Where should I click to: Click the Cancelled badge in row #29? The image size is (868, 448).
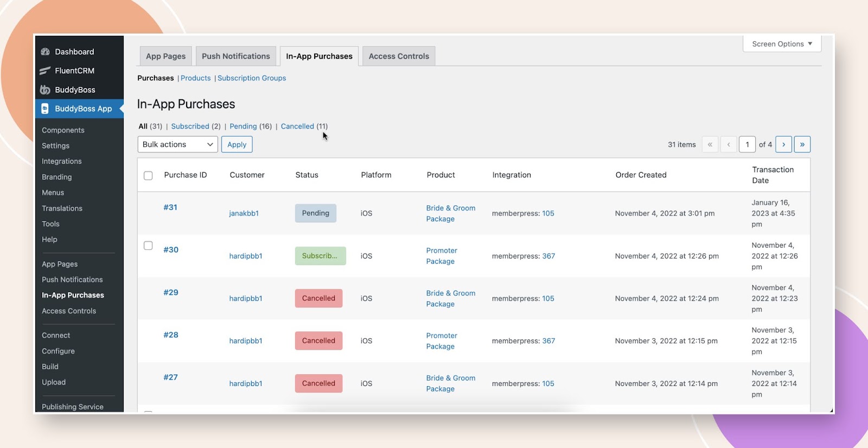(x=318, y=298)
